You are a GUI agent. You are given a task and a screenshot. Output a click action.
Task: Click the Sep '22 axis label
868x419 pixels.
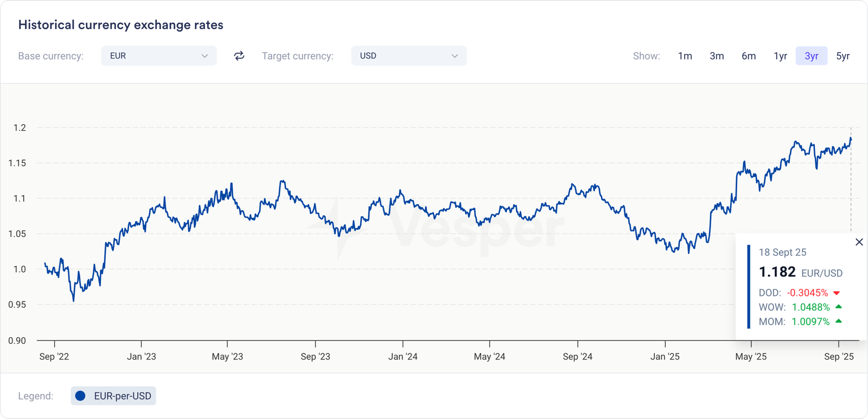[x=54, y=357]
